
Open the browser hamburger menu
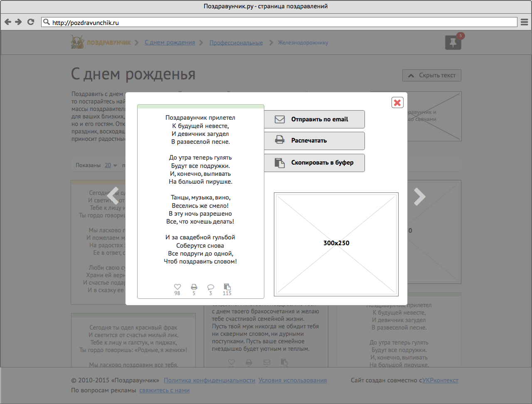(525, 22)
